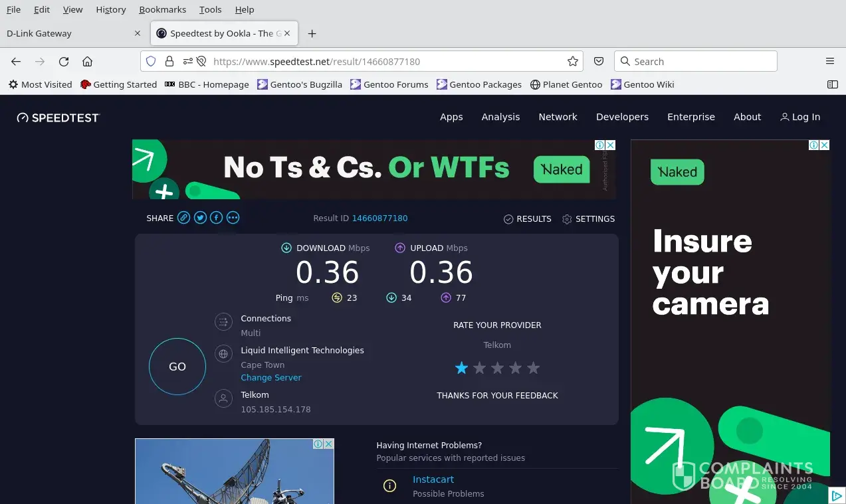This screenshot has width=846, height=504.
Task: Open more share options icon
Action: pyautogui.click(x=233, y=218)
